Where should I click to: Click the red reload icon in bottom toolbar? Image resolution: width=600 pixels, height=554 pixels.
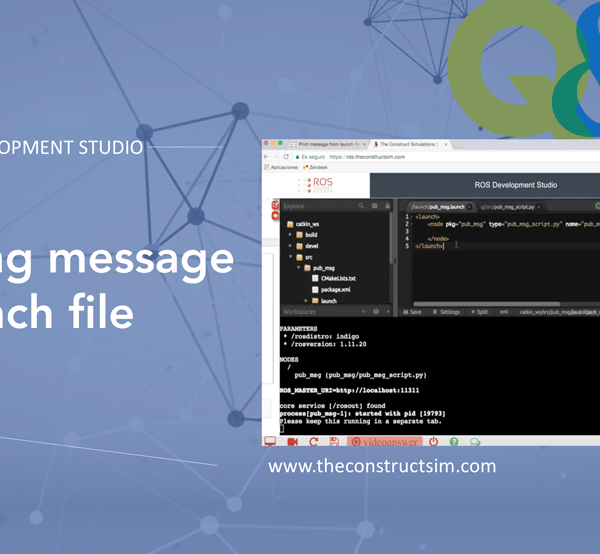pyautogui.click(x=313, y=442)
